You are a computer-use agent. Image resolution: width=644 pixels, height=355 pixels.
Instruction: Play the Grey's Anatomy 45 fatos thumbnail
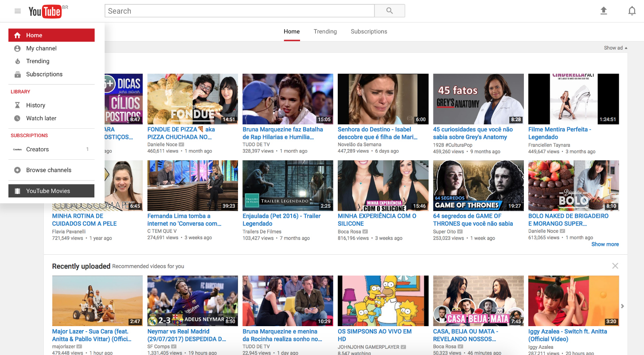coord(478,99)
